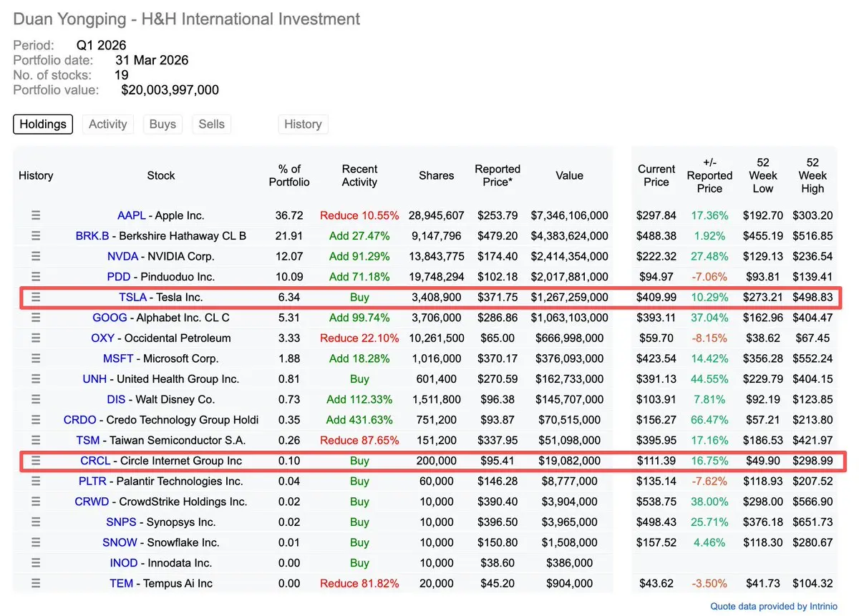The width and height of the screenshot is (859, 616).
Task: Click the portfolio value $20,003,997,000
Action: [x=170, y=90]
